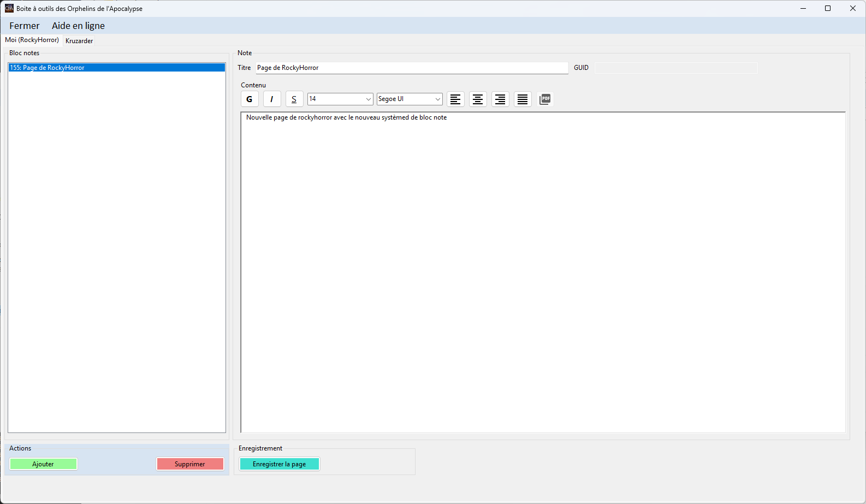Align text to the left
This screenshot has width=866, height=504.
(455, 99)
